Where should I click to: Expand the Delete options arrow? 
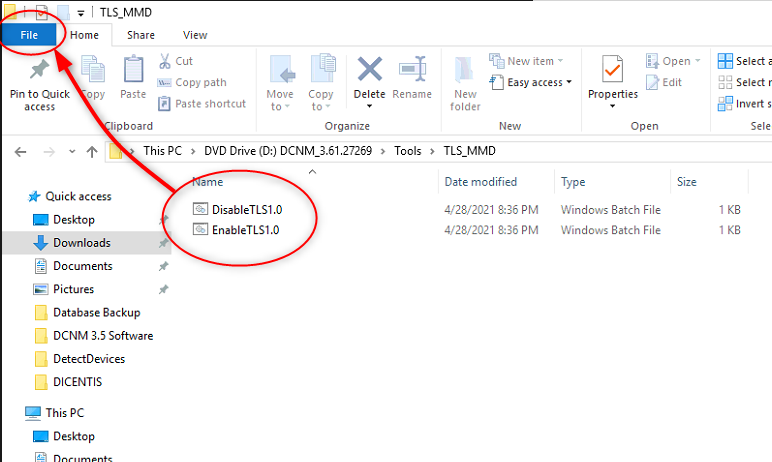click(369, 106)
